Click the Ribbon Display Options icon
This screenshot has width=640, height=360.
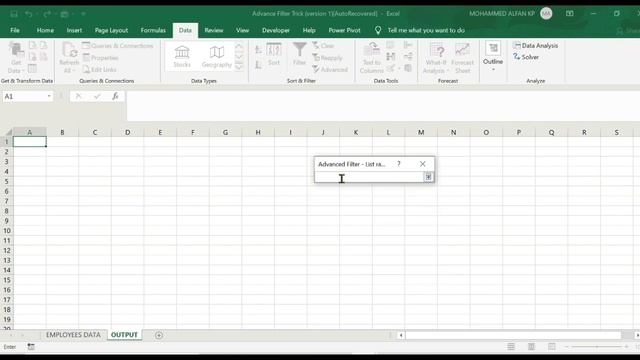click(569, 13)
